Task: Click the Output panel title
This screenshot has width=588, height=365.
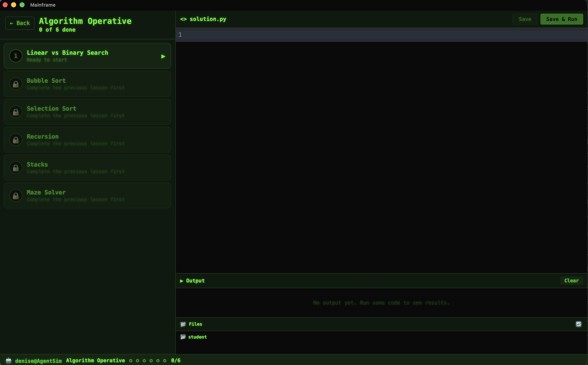Action: (x=195, y=281)
